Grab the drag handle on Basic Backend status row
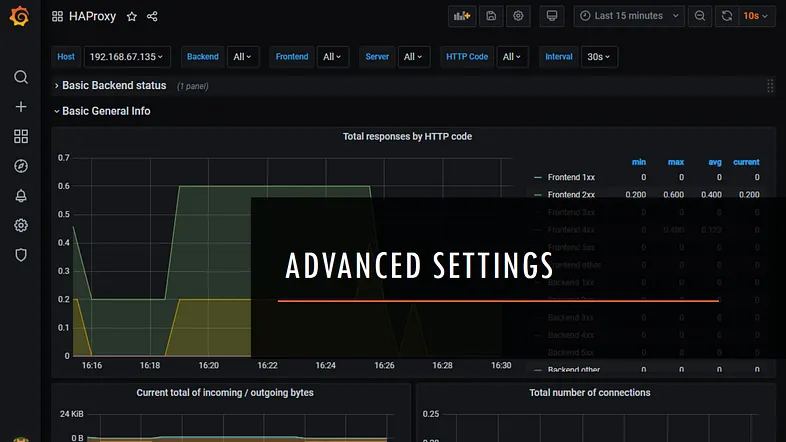 (x=770, y=86)
